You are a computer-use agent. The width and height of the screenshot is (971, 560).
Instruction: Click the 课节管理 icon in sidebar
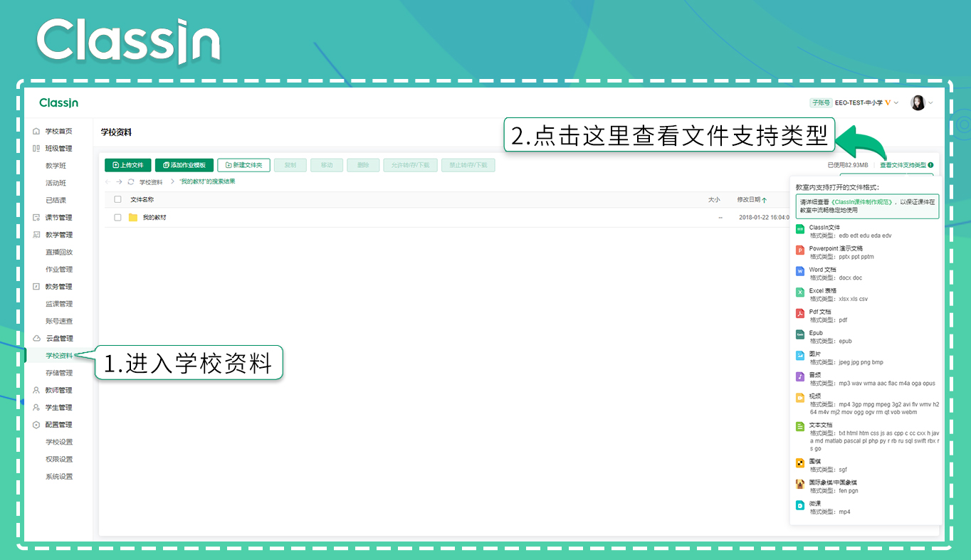36,218
